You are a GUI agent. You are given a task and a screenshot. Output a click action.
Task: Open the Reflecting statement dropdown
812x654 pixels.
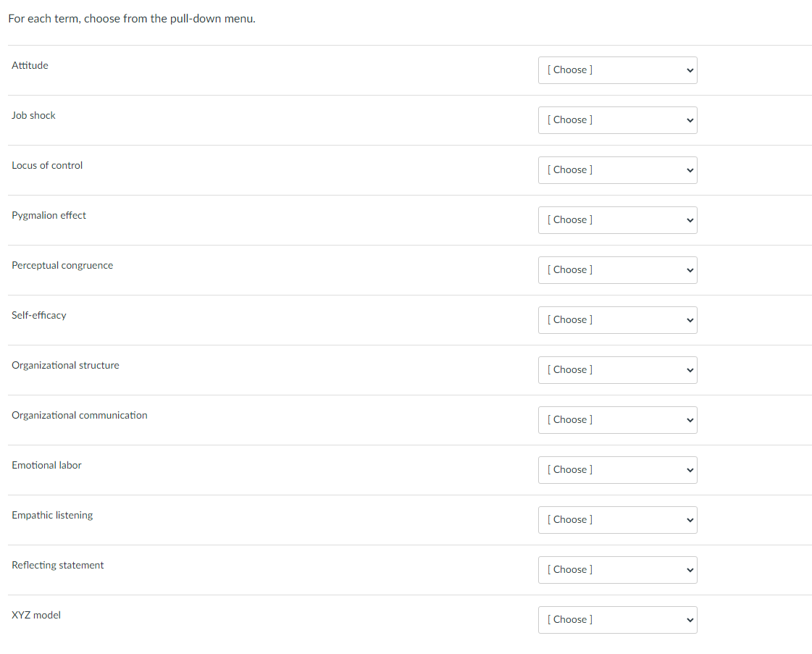pyautogui.click(x=617, y=569)
